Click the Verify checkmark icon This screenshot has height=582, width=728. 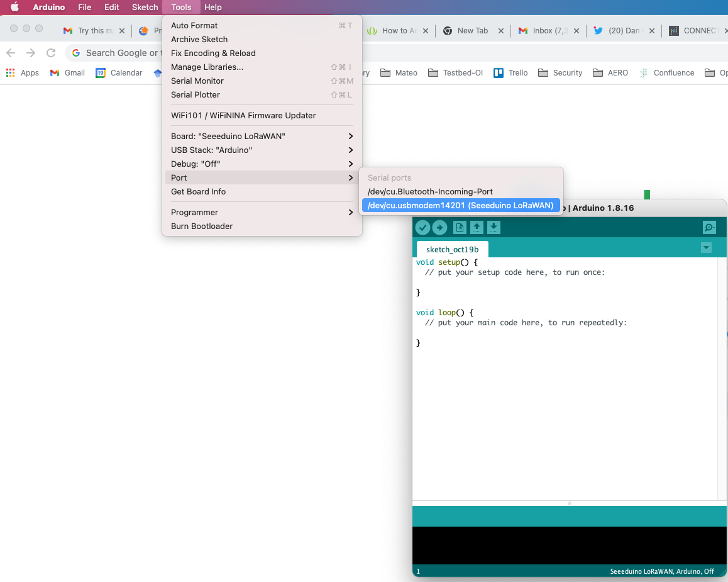(422, 228)
